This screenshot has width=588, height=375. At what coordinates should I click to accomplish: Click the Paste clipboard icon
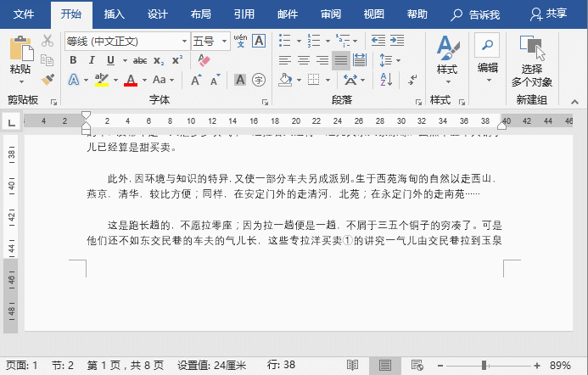pyautogui.click(x=20, y=48)
